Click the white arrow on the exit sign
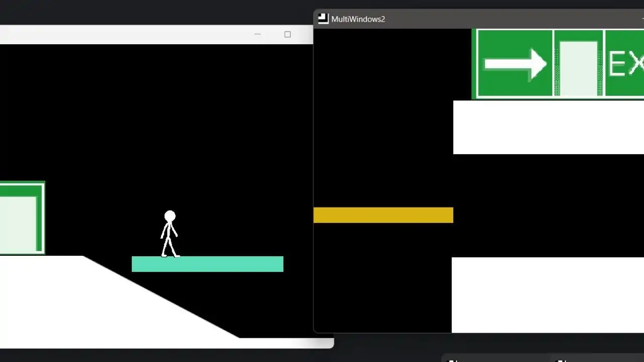This screenshot has height=362, width=644. [515, 64]
